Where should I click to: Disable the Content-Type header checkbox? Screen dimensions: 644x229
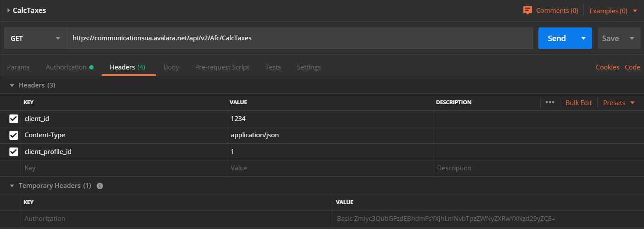point(14,135)
